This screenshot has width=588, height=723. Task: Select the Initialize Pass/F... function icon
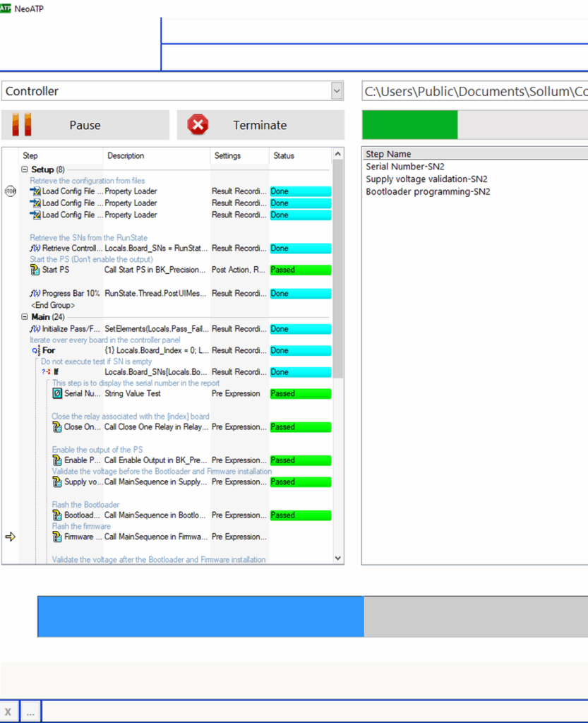click(x=35, y=329)
